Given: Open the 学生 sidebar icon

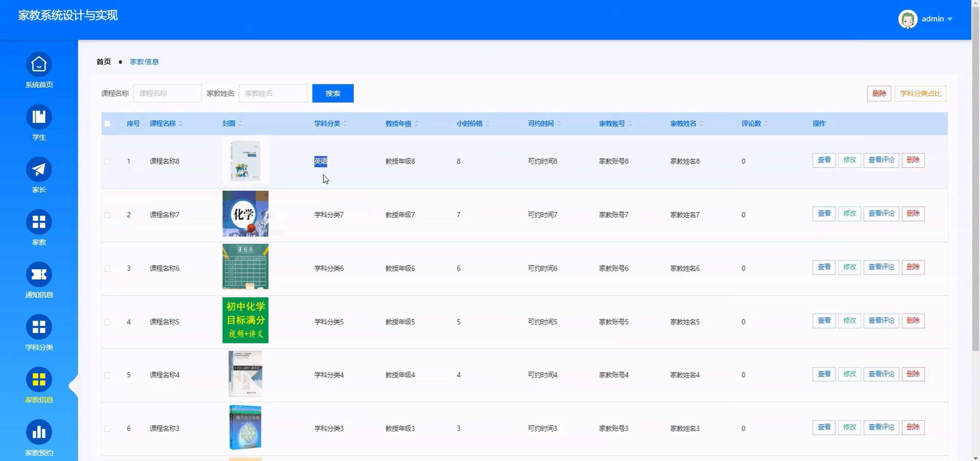Looking at the screenshot, I should click(x=39, y=117).
